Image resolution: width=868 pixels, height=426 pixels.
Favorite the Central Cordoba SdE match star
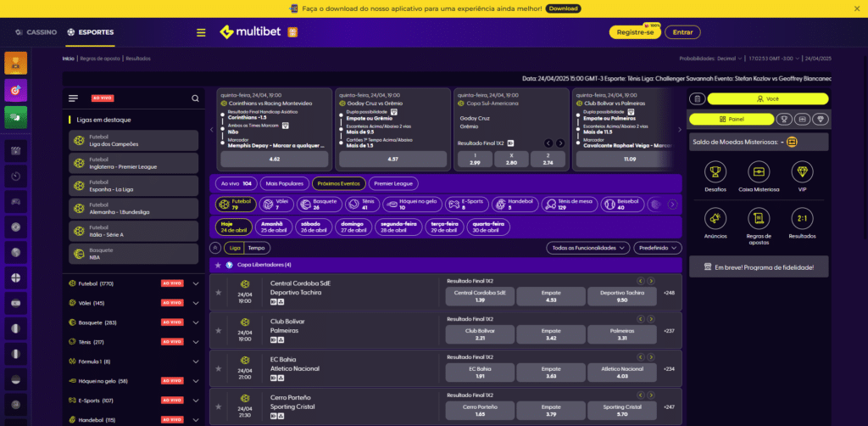click(x=218, y=293)
